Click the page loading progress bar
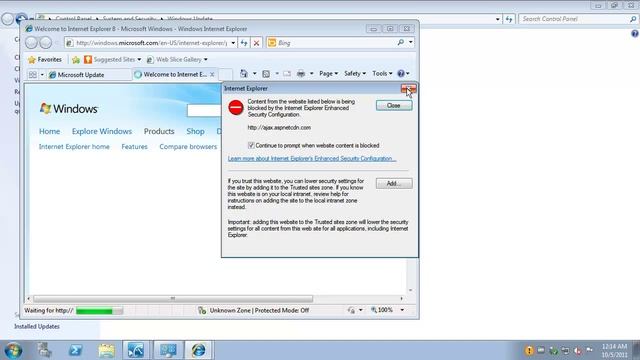The image size is (640, 360). 99,311
